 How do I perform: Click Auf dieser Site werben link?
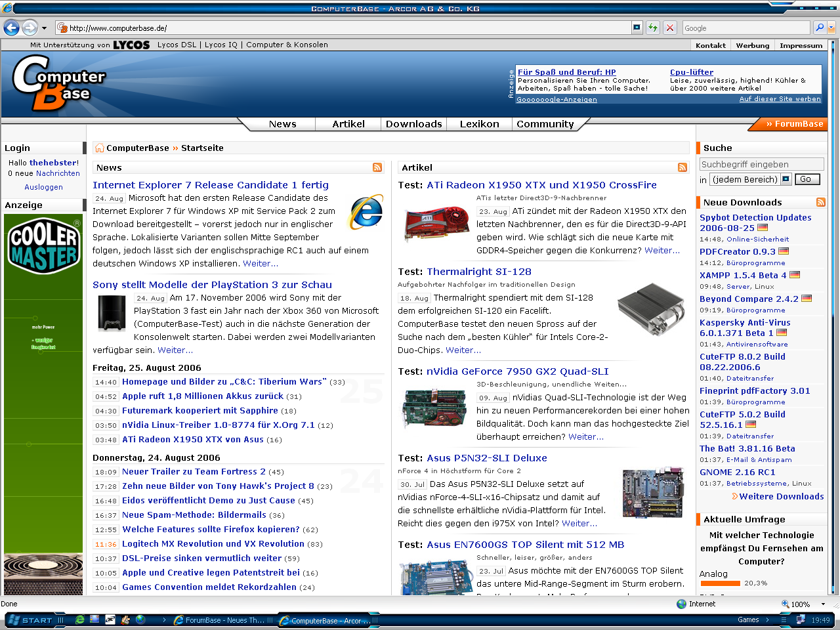(x=780, y=99)
